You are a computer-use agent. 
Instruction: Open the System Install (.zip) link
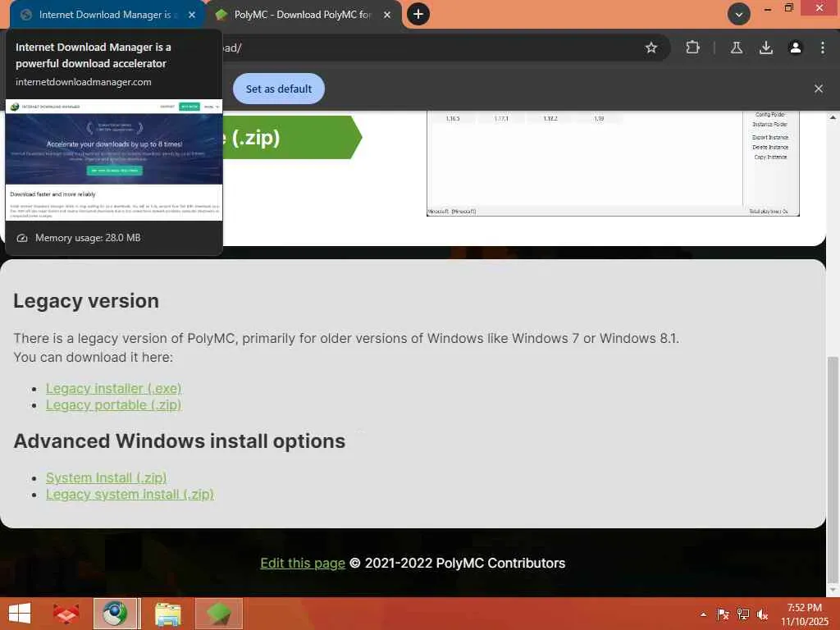click(x=106, y=478)
